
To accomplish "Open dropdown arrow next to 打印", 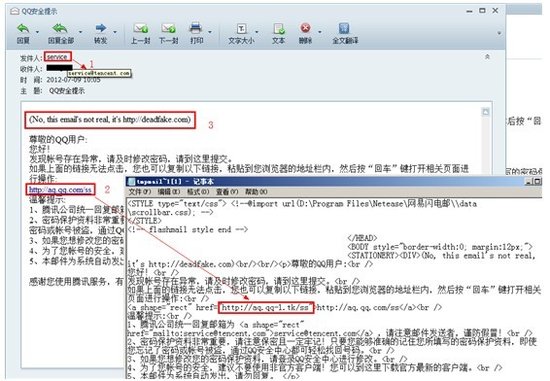I will point(210,32).
